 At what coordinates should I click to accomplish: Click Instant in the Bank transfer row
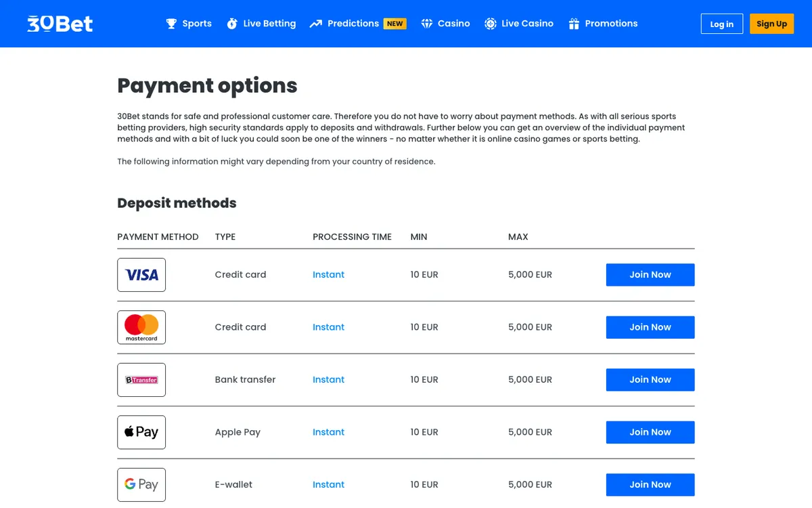point(328,380)
